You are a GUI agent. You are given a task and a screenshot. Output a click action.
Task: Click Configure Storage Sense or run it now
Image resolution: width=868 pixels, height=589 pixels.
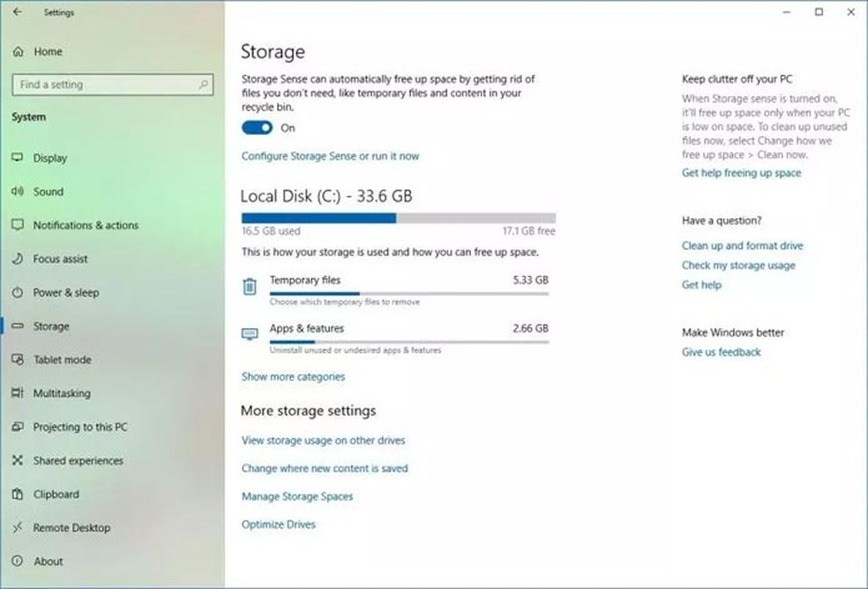[x=330, y=155]
